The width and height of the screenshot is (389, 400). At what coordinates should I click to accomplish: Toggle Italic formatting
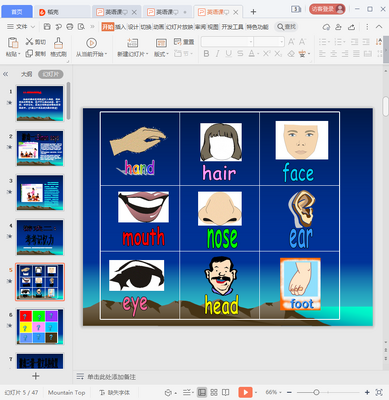click(x=217, y=53)
